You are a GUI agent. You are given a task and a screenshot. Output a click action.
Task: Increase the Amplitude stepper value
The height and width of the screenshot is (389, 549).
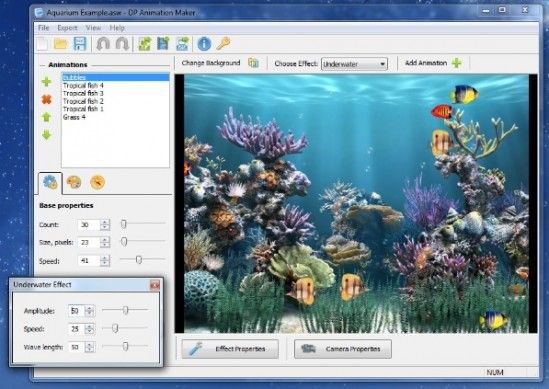point(90,308)
